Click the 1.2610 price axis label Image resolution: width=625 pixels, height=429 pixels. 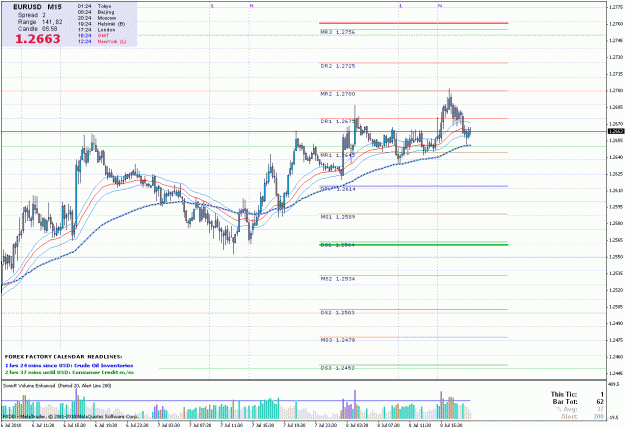click(616, 190)
